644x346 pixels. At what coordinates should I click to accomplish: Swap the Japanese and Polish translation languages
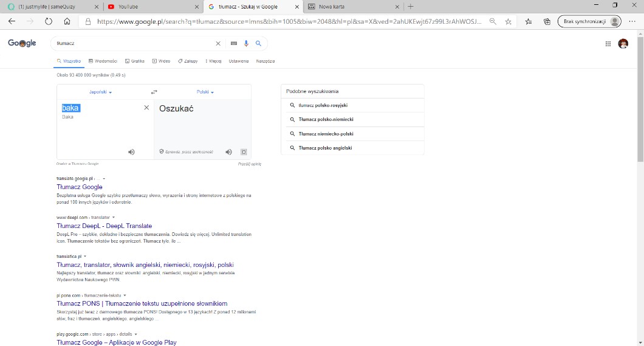coord(154,92)
